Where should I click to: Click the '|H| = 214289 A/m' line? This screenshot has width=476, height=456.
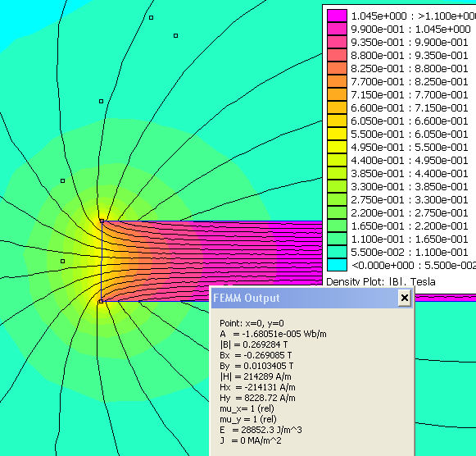256,376
